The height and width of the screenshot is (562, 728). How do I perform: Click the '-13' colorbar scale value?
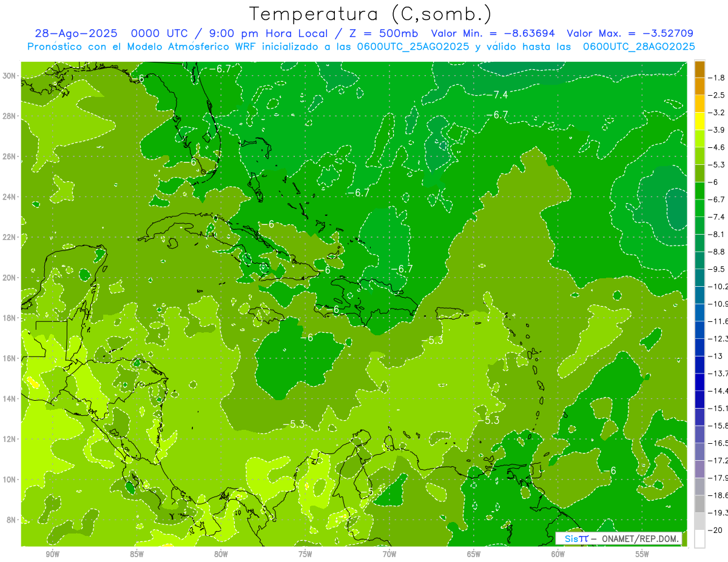[715, 356]
